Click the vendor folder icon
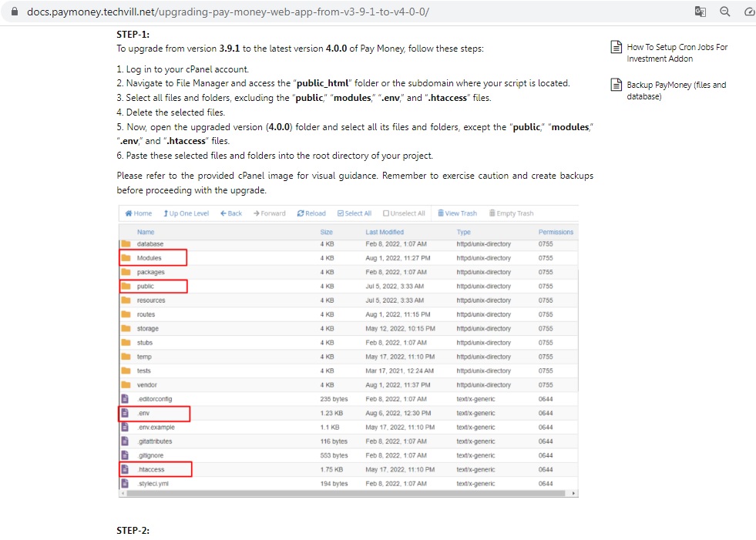756x540 pixels. click(126, 384)
